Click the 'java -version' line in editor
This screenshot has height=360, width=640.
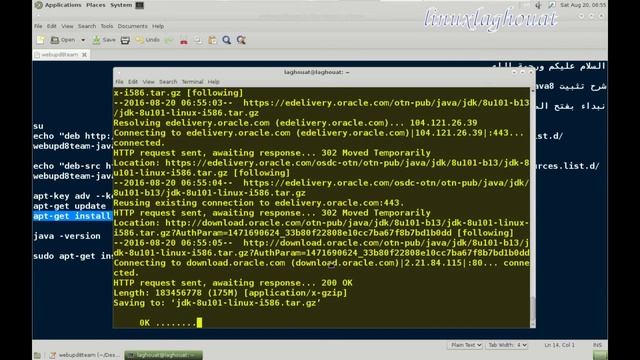point(67,236)
